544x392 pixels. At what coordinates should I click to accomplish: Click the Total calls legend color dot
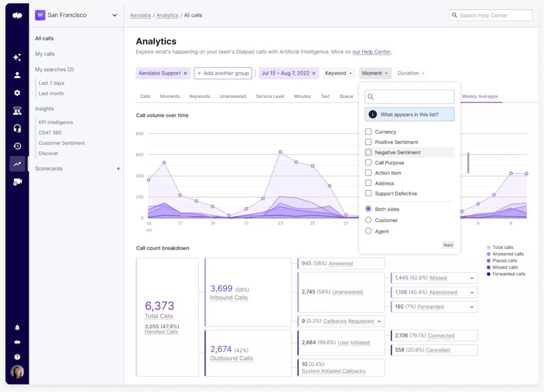pos(489,248)
